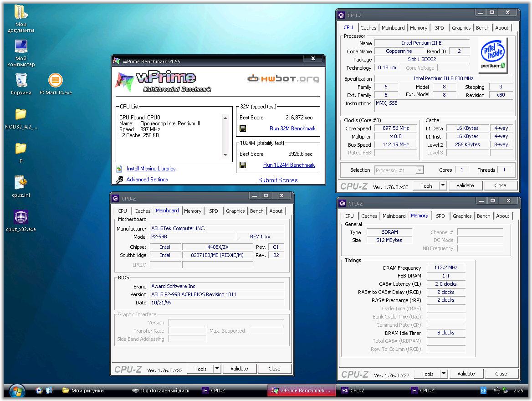Click Level 2 cache value 256 KBytes
532x401 pixels.
[x=467, y=144]
